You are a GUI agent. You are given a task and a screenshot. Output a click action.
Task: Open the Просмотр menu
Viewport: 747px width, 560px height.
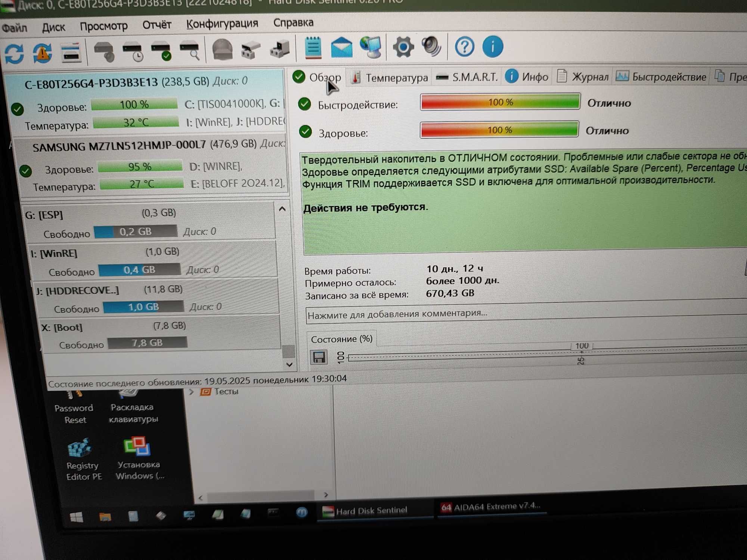tap(103, 26)
